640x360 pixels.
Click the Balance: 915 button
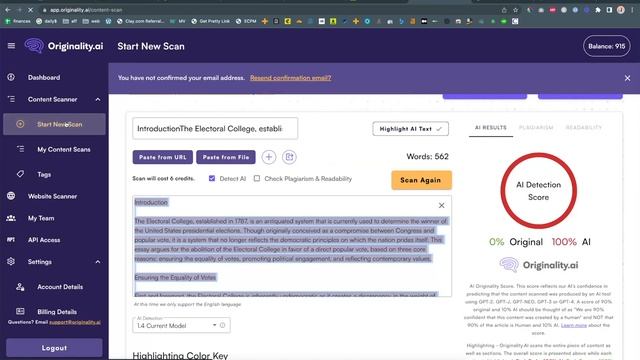[607, 46]
